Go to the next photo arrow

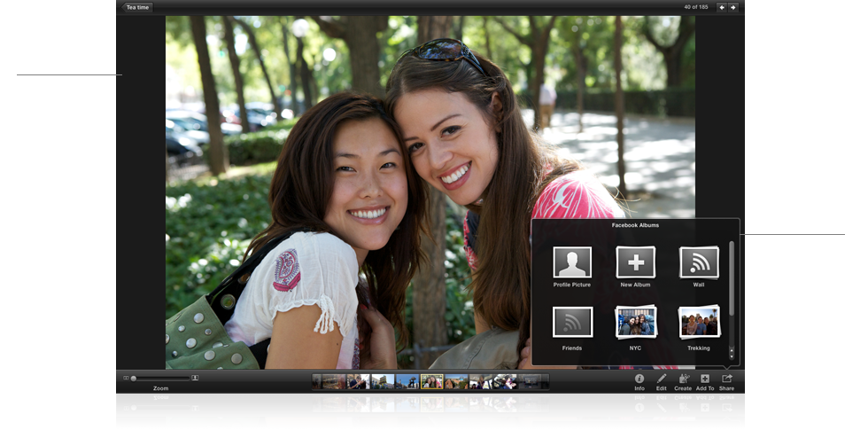point(732,7)
